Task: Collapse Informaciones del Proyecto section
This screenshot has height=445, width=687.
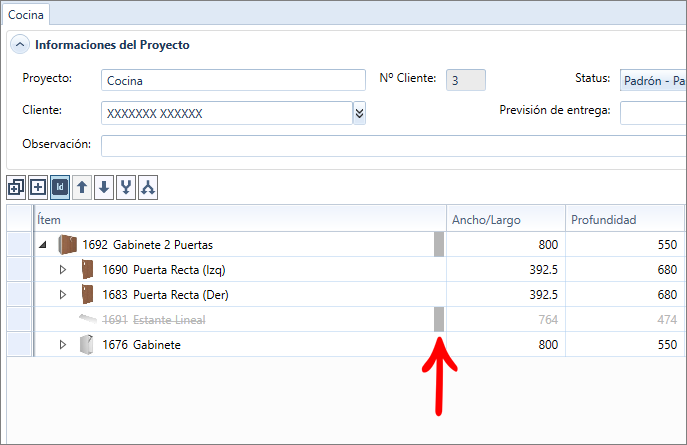Action: [20, 45]
